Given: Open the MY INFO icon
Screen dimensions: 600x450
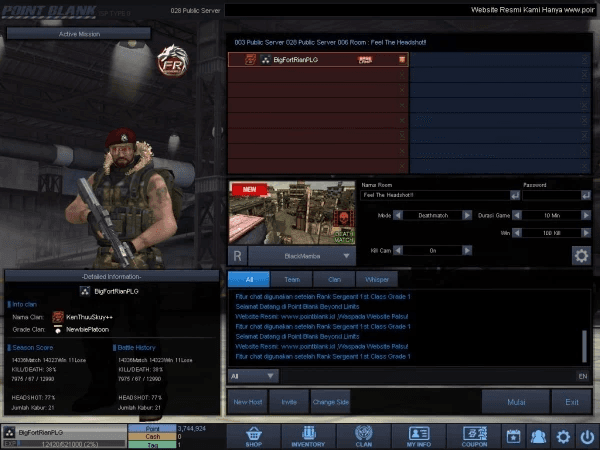Looking at the screenshot, I should click(419, 437).
